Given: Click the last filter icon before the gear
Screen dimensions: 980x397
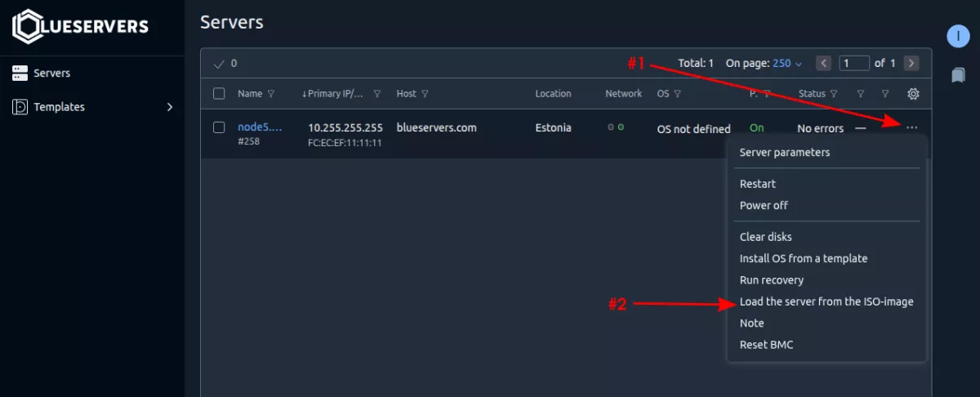Looking at the screenshot, I should (x=885, y=94).
